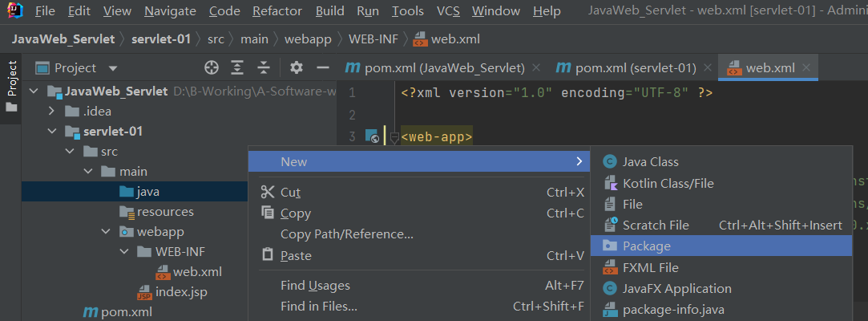This screenshot has width=868, height=321.
Task: Click Copy Path/Reference in context menu
Action: (346, 234)
